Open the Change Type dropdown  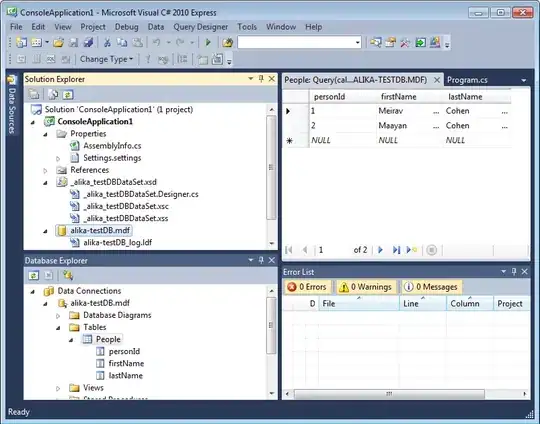coord(106,59)
